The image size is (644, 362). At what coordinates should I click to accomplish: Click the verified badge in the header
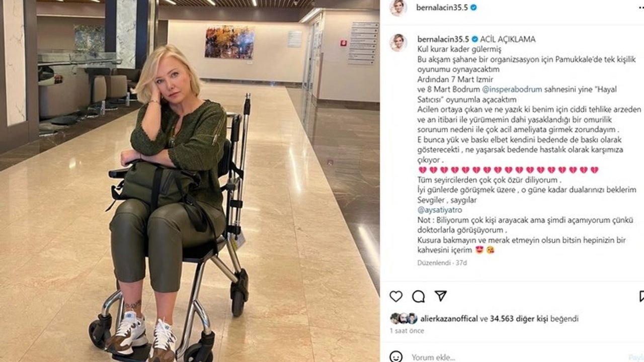point(474,8)
